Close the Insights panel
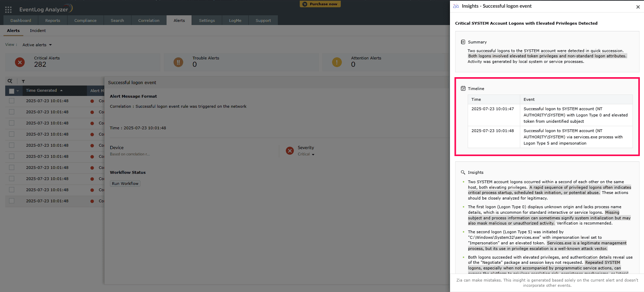644x292 pixels. point(638,7)
